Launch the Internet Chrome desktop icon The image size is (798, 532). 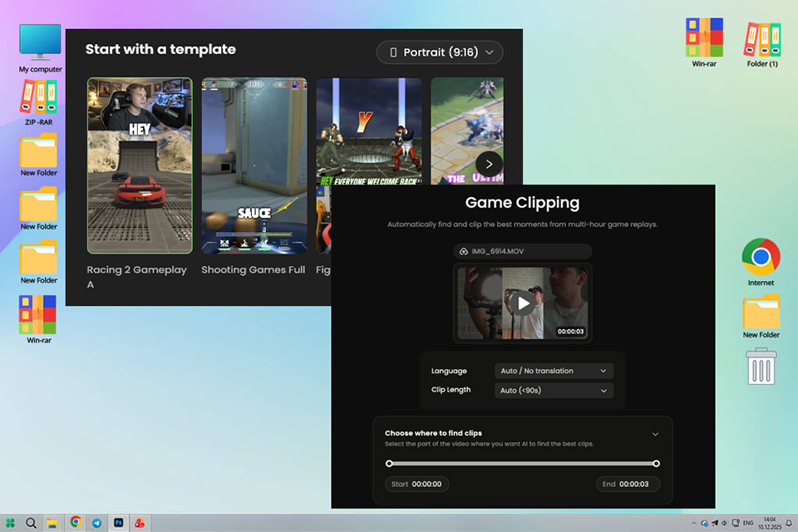[x=761, y=262]
